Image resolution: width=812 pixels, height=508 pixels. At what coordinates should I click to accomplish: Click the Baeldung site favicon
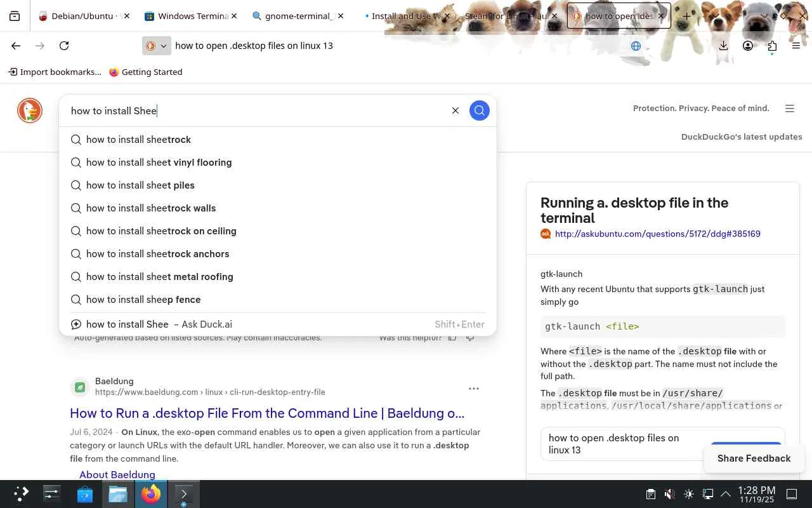80,387
